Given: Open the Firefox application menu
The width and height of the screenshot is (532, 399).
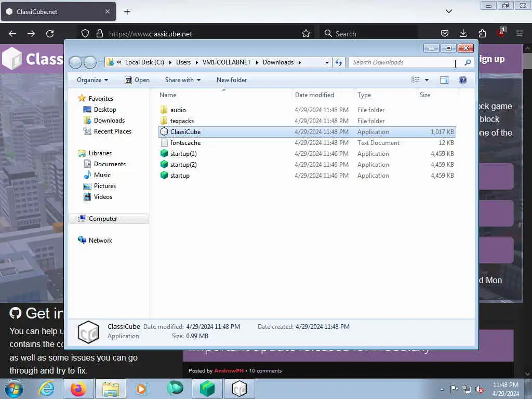Looking at the screenshot, I should point(520,33).
